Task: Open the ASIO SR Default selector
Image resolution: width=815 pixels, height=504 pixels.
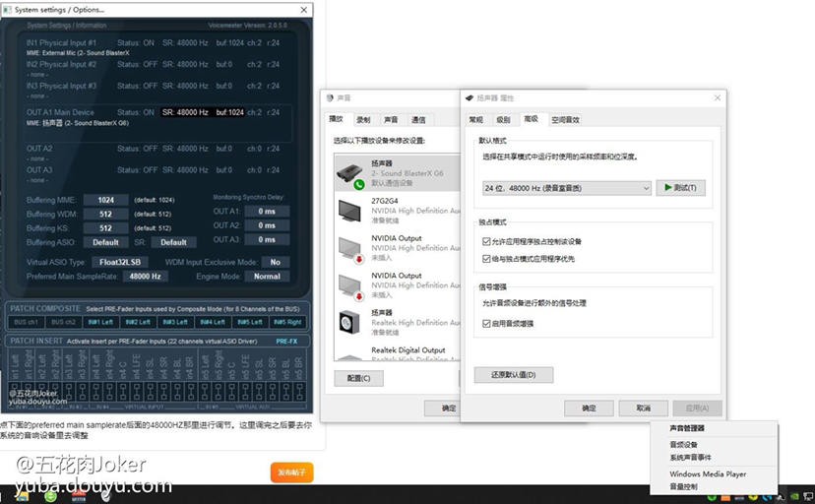Action: point(173,242)
